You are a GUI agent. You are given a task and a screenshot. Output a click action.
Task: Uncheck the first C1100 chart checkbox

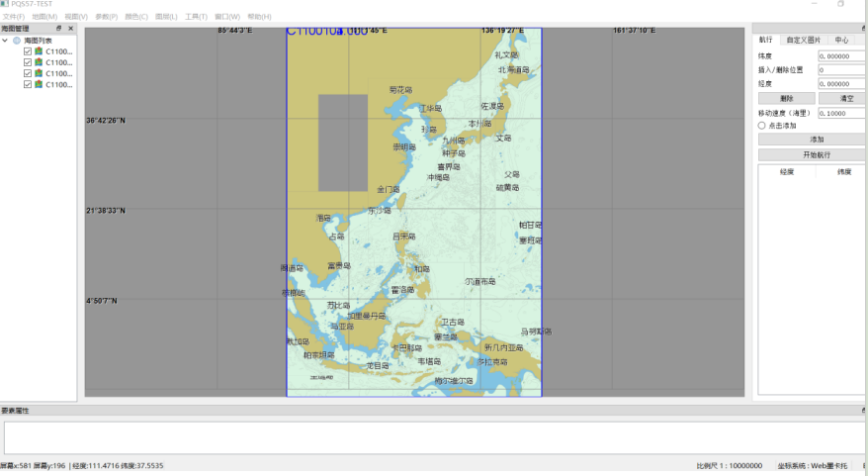tap(28, 51)
